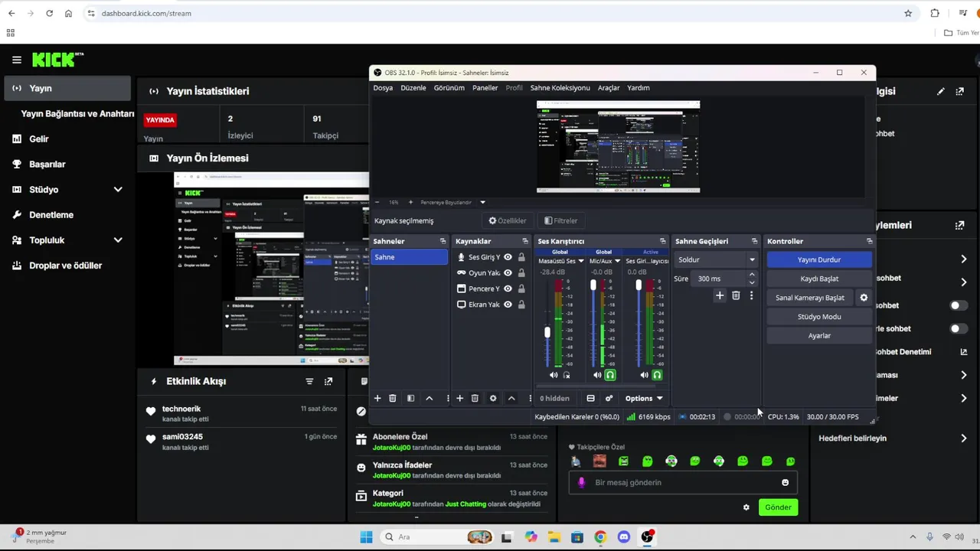
Task: Open the Dosya menu in OBS
Action: pos(383,88)
